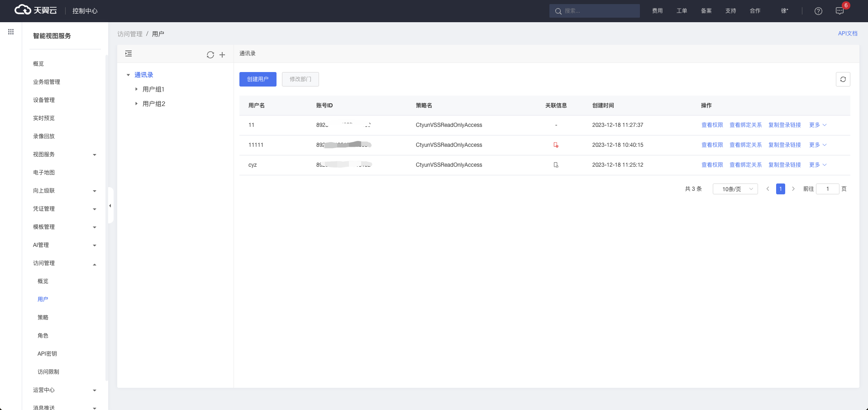Click 查看权限 link for user cyz
This screenshot has height=410, width=868.
(712, 165)
